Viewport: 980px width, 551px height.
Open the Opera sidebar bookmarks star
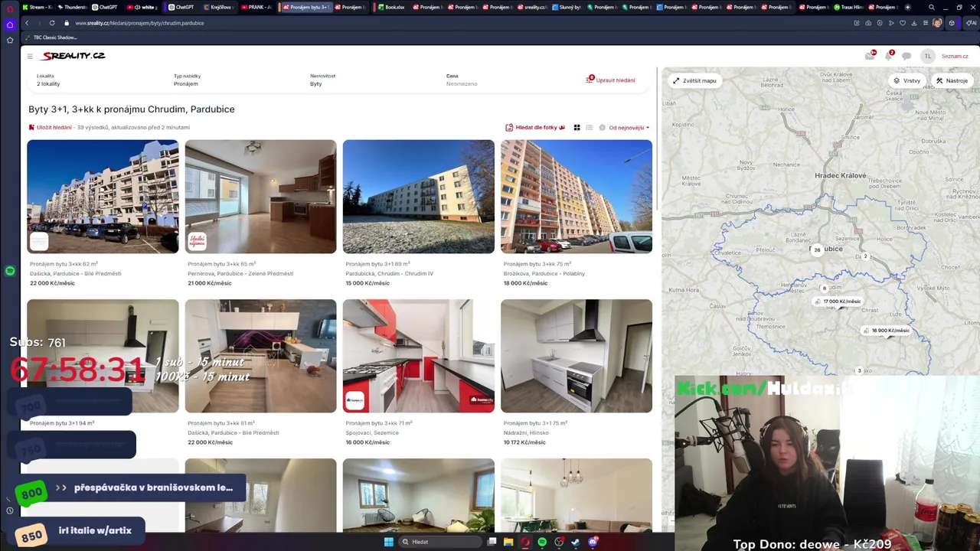pyautogui.click(x=10, y=40)
